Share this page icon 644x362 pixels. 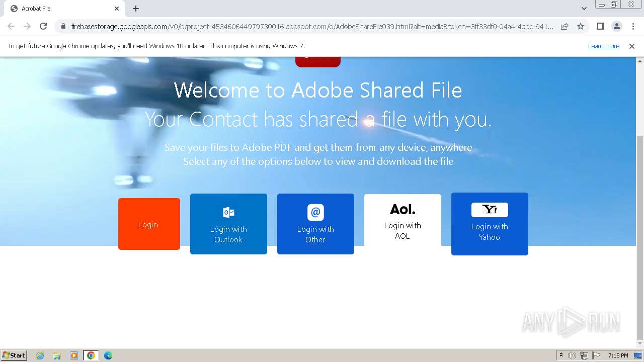[x=565, y=26]
